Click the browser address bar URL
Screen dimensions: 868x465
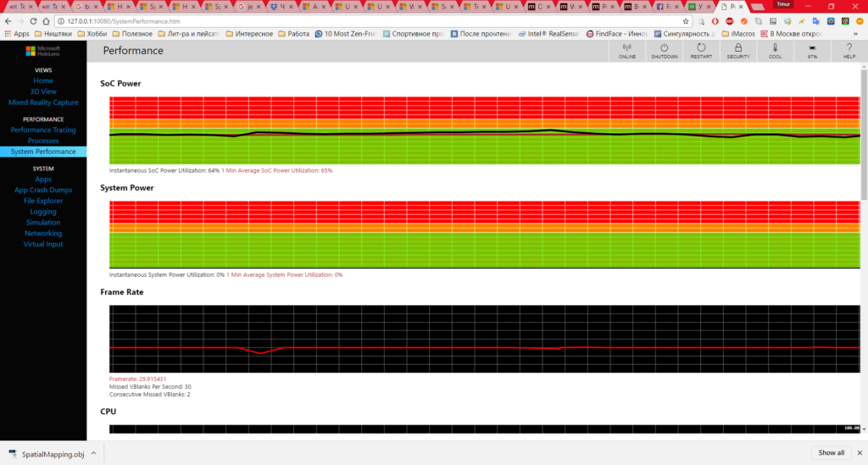(124, 21)
